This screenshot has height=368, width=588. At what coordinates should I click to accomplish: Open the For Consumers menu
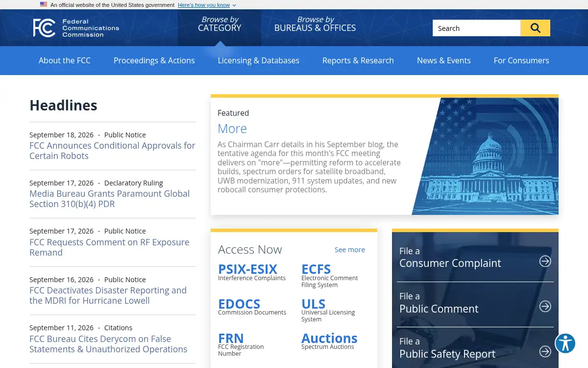[x=521, y=60]
